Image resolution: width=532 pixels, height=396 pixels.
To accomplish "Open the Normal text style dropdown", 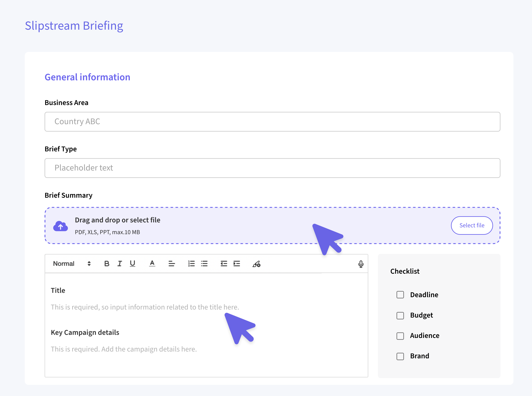I will point(72,264).
